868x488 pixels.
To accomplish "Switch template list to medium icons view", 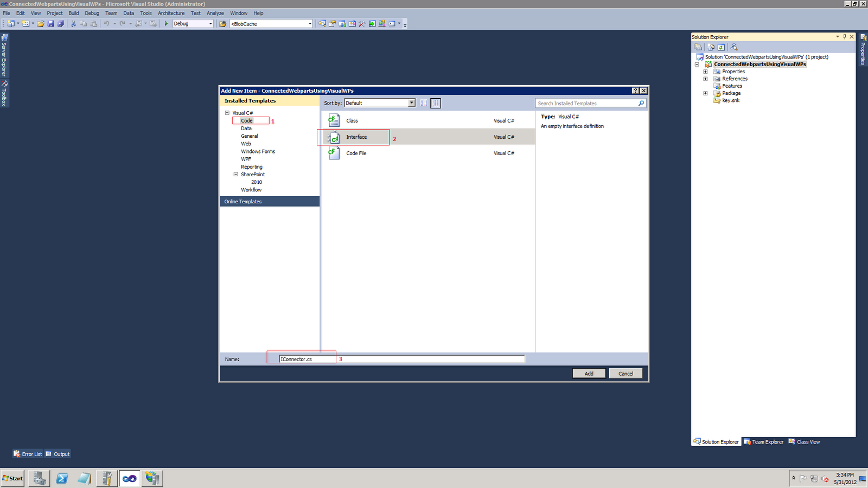I will [x=436, y=103].
